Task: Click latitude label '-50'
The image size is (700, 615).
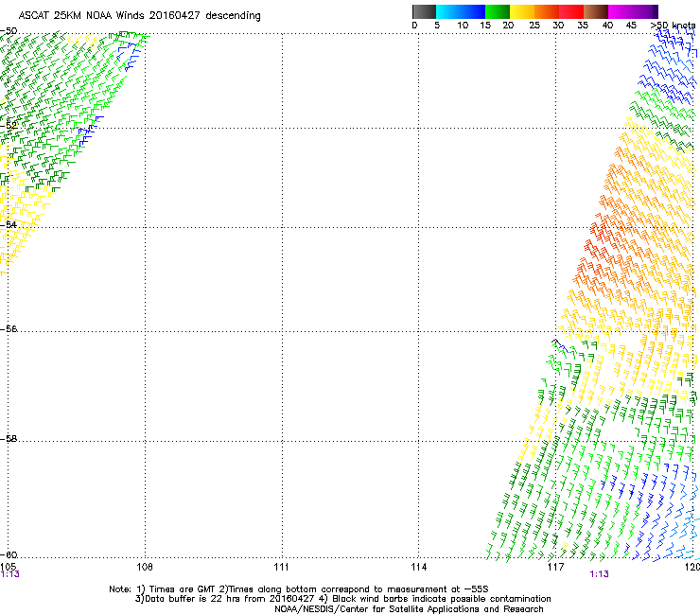Action: point(9,31)
